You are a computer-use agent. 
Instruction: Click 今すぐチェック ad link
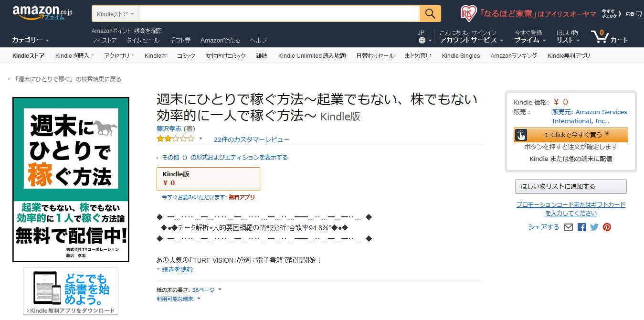point(612,13)
